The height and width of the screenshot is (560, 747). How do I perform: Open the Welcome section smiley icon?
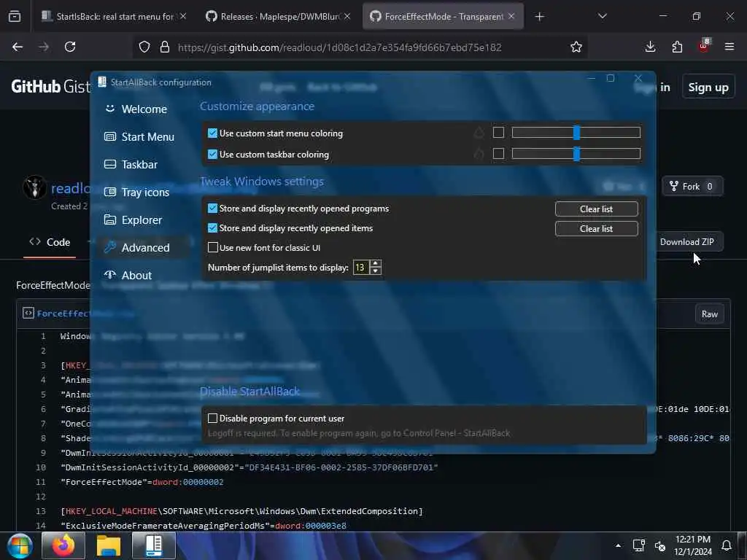[x=110, y=109]
